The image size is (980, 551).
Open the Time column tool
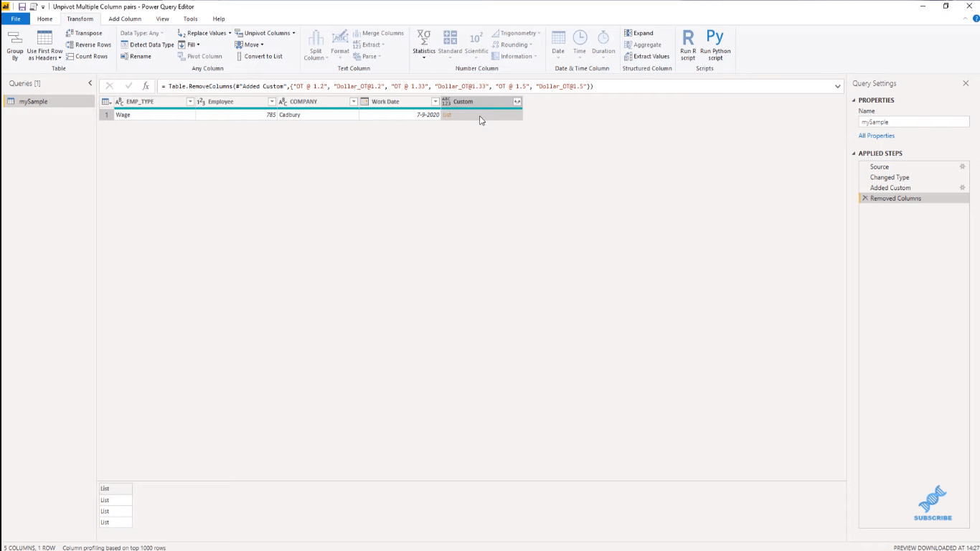click(580, 43)
